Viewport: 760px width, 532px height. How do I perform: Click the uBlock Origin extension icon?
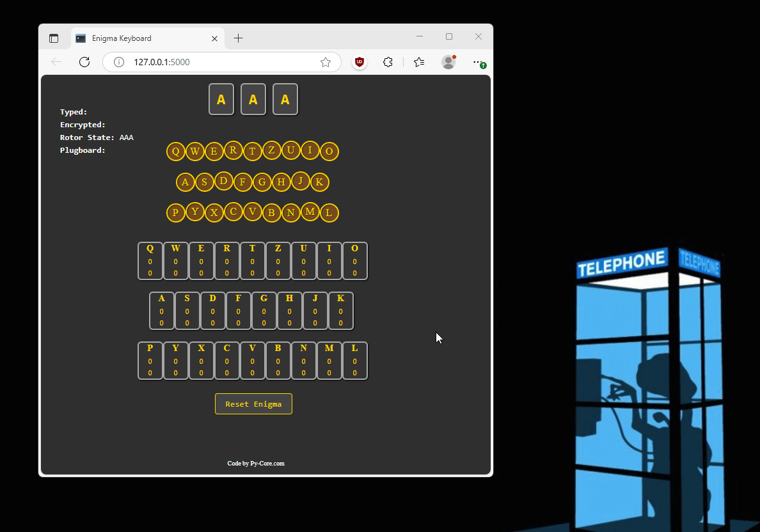click(359, 62)
